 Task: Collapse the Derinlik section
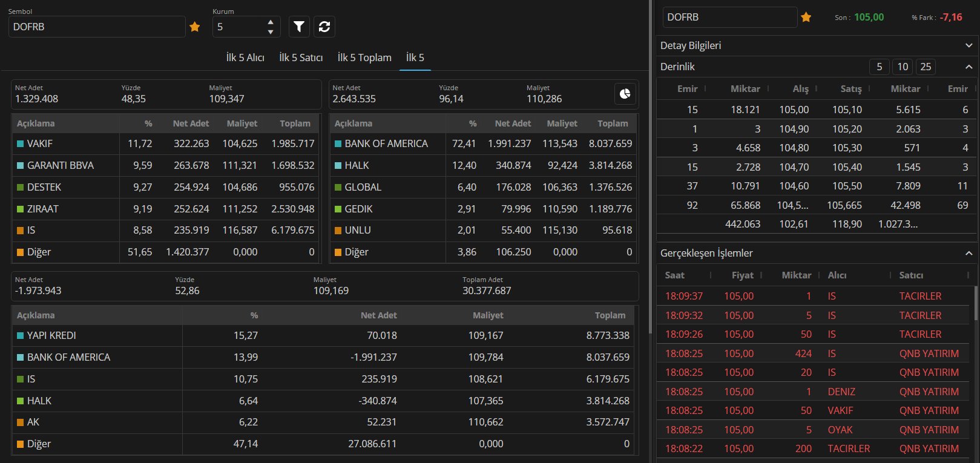coord(968,67)
